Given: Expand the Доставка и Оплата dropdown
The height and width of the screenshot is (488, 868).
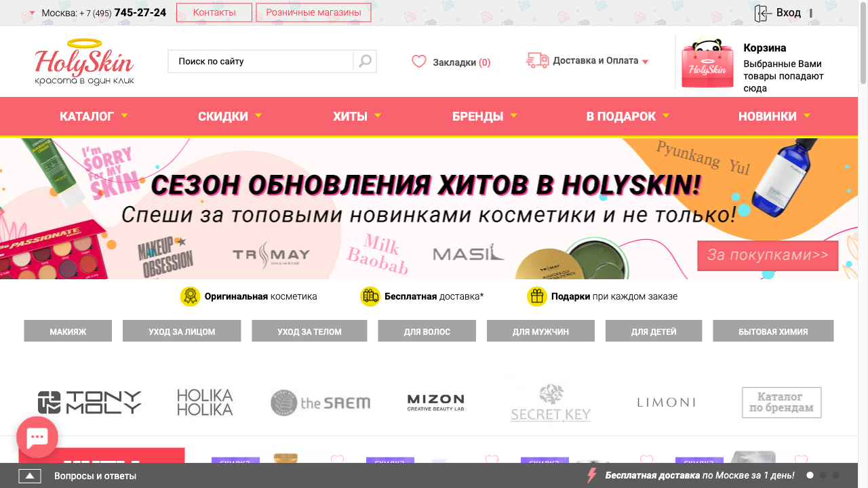Looking at the screenshot, I should [645, 62].
